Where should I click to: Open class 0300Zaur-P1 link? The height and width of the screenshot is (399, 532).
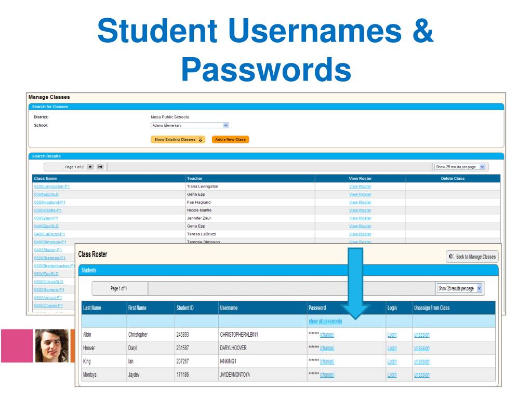[46, 218]
